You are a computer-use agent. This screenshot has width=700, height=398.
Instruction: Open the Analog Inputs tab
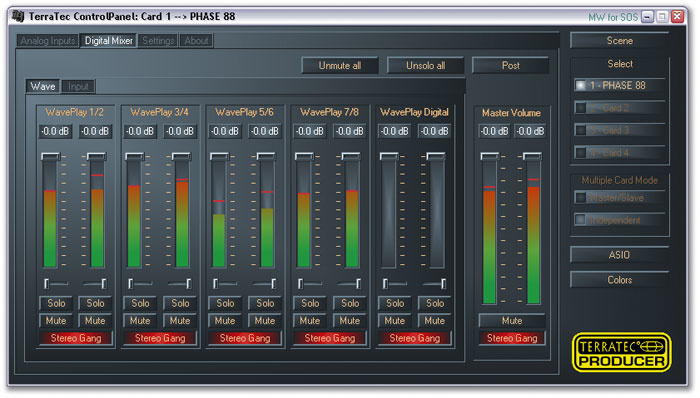[48, 41]
